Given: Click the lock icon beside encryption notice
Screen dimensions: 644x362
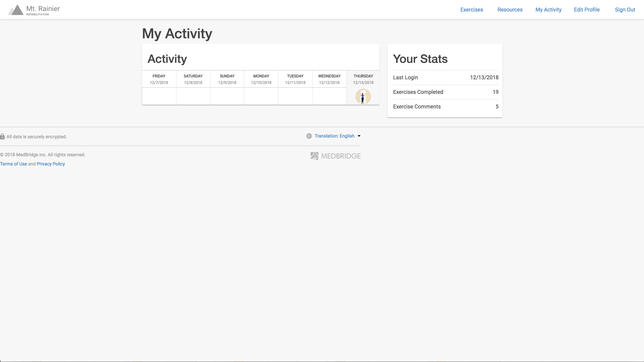Looking at the screenshot, I should pyautogui.click(x=2, y=136).
